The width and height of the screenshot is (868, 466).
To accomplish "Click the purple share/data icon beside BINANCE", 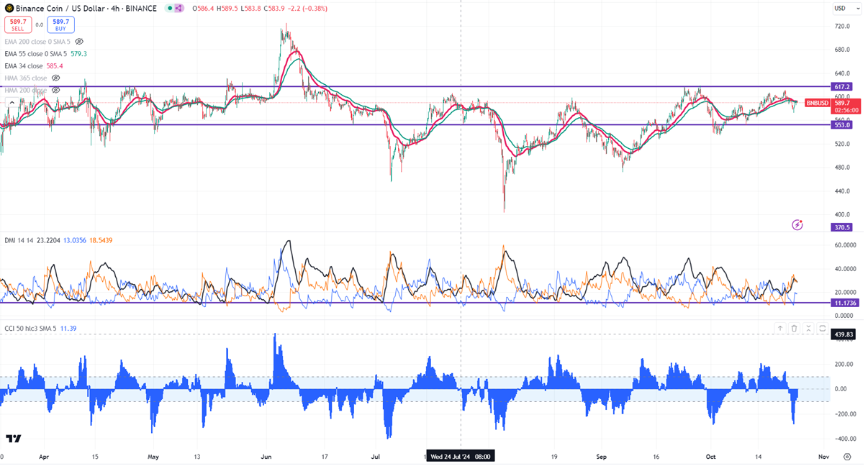I will pyautogui.click(x=179, y=9).
